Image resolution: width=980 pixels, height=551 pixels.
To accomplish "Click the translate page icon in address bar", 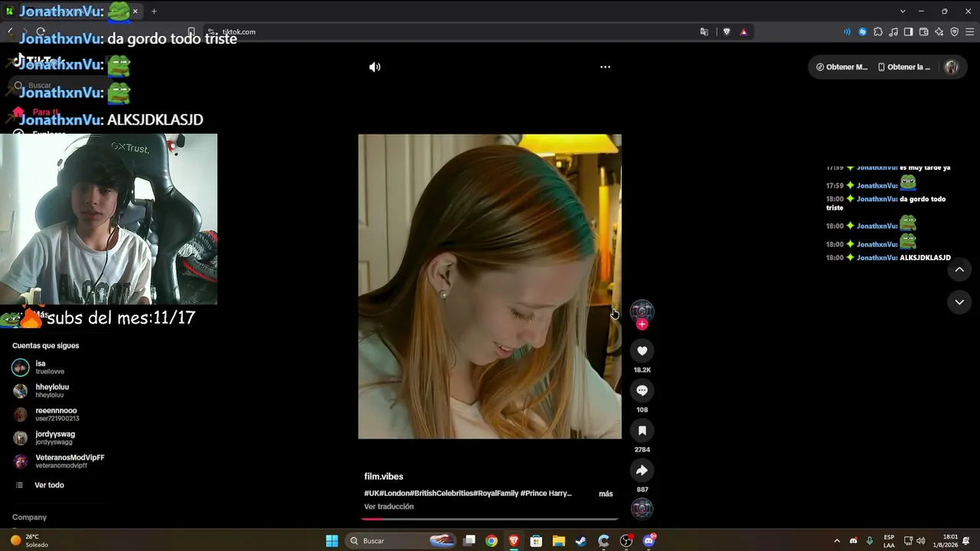I will point(704,32).
